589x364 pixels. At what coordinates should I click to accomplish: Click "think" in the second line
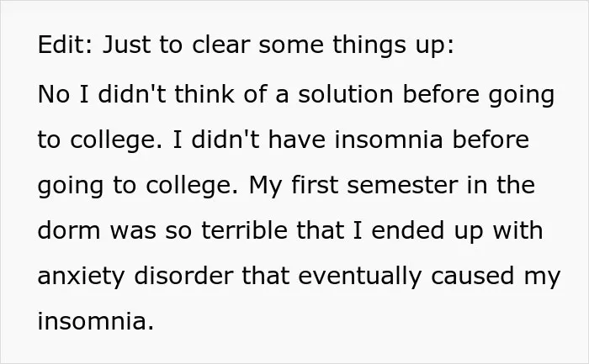point(204,94)
